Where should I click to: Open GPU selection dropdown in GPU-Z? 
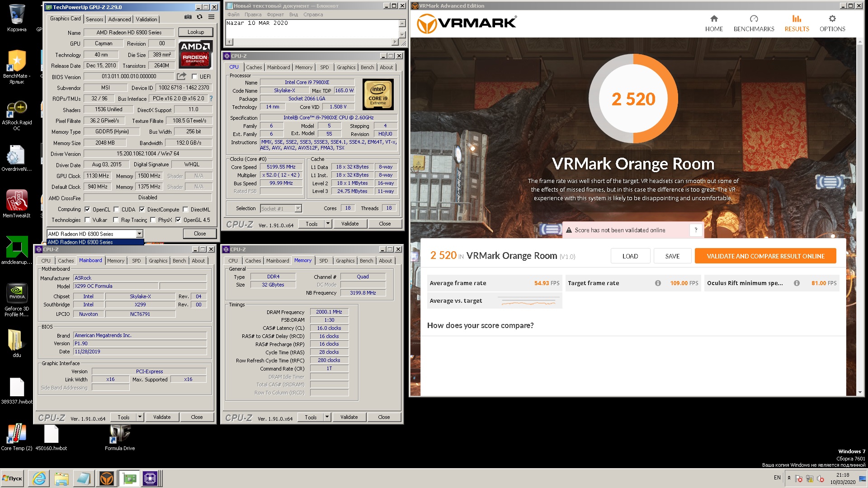[139, 234]
